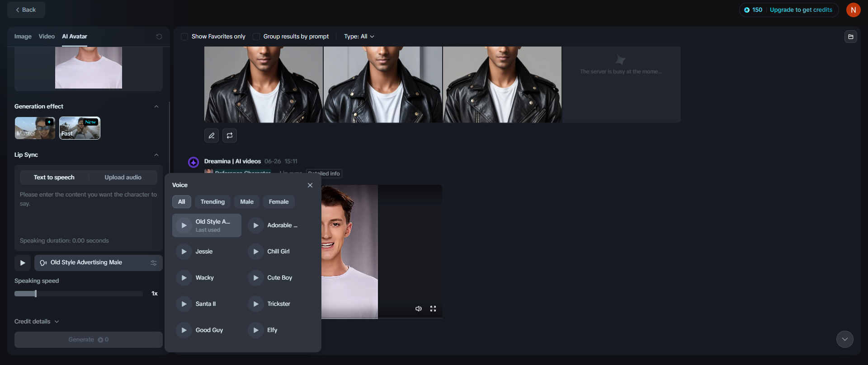This screenshot has width=868, height=365.
Task: Click the white t-shirt reference image
Action: tap(89, 68)
